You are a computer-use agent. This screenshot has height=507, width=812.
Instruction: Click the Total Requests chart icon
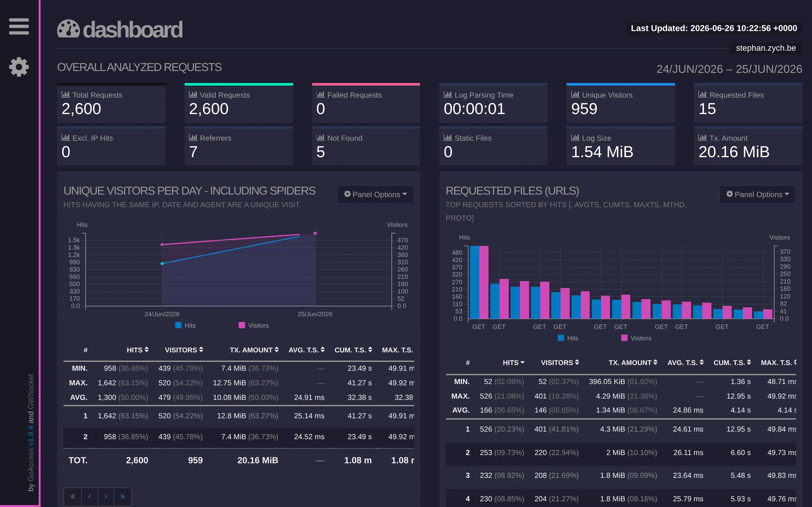pyautogui.click(x=65, y=95)
